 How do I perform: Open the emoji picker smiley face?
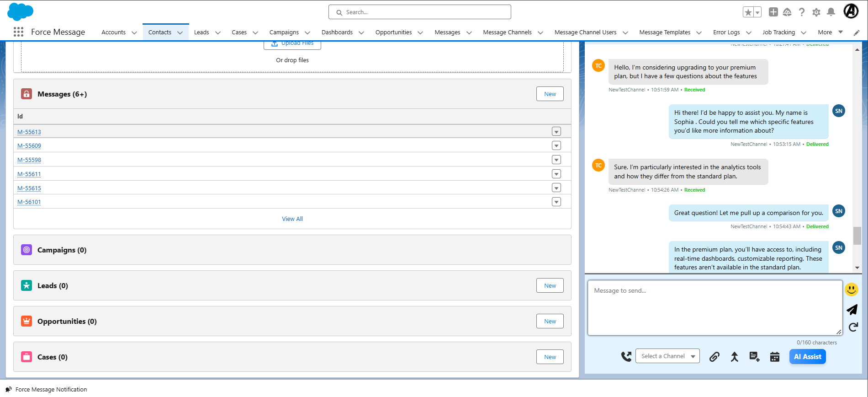coord(852,290)
